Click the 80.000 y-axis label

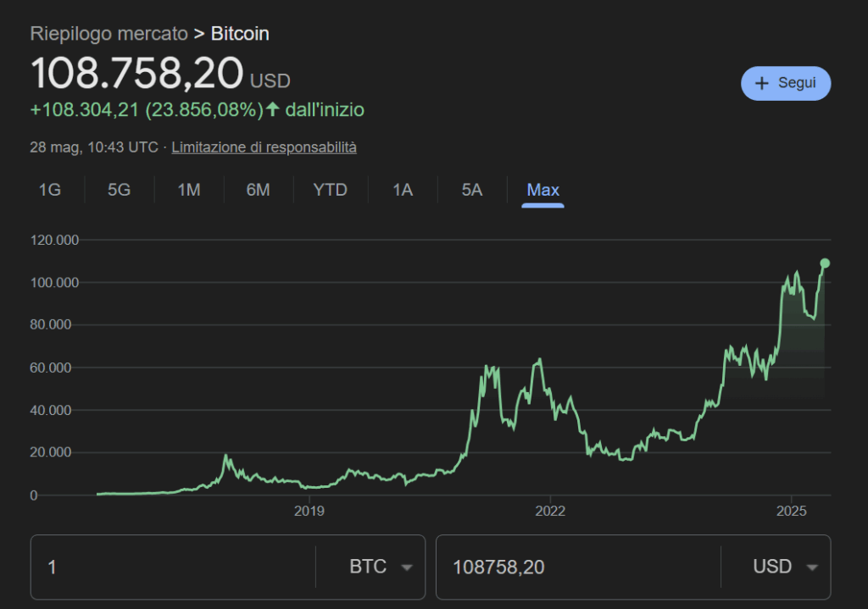coord(50,324)
